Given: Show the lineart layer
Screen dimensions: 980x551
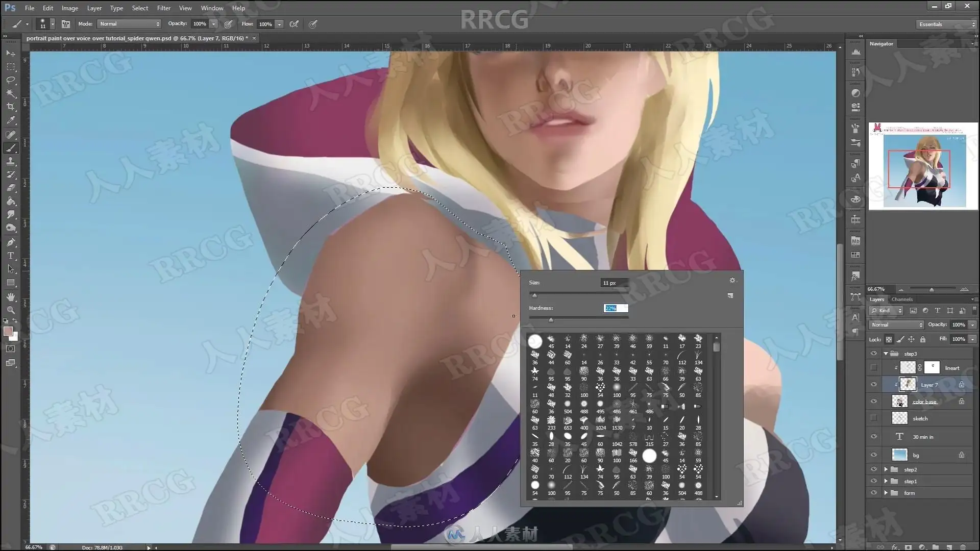Looking at the screenshot, I should [x=873, y=368].
